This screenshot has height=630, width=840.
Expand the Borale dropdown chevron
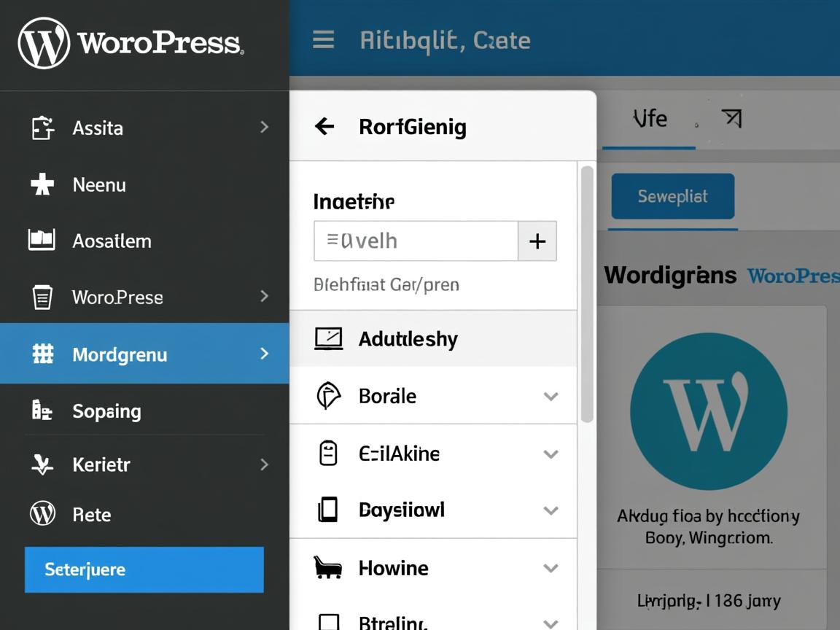[x=551, y=397]
